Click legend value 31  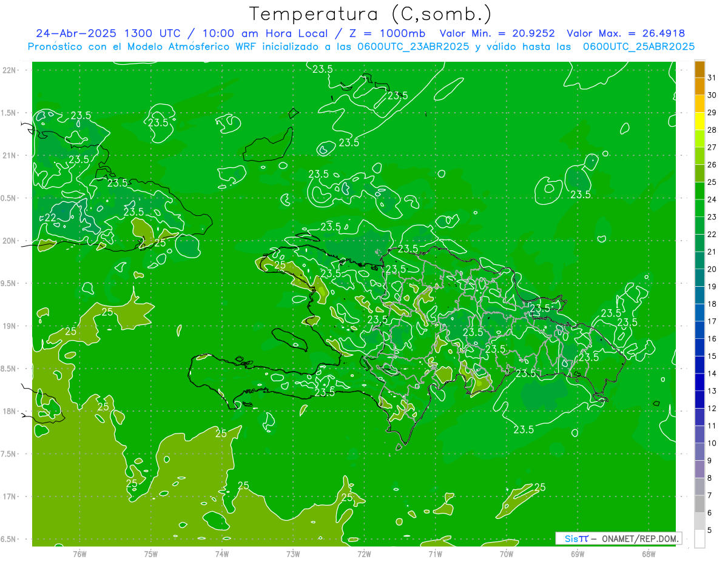[x=712, y=78]
